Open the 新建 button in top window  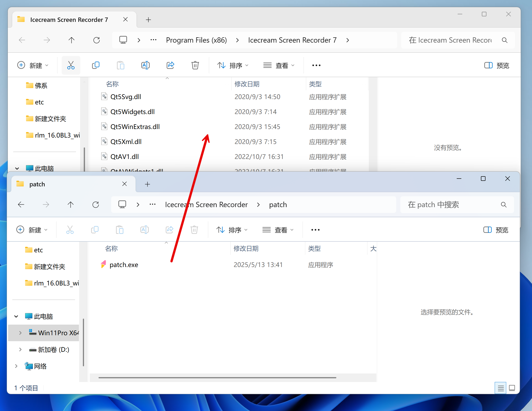click(x=33, y=65)
